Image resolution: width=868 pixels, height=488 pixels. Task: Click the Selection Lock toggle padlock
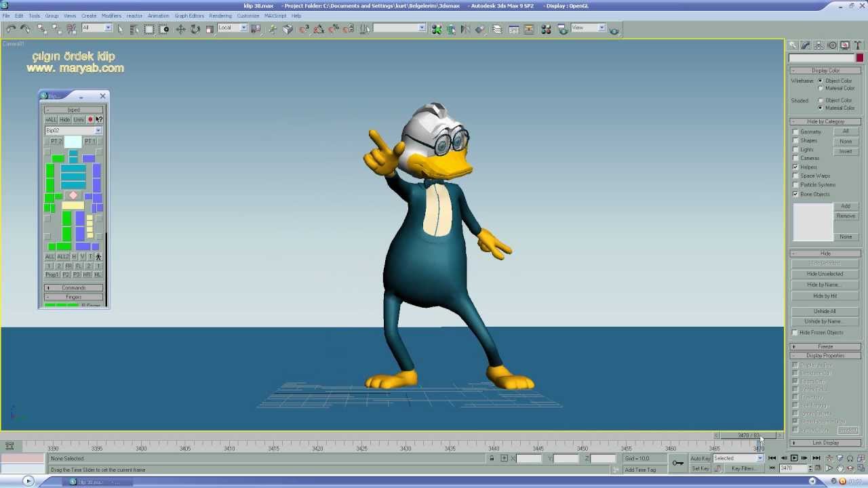[x=492, y=458]
